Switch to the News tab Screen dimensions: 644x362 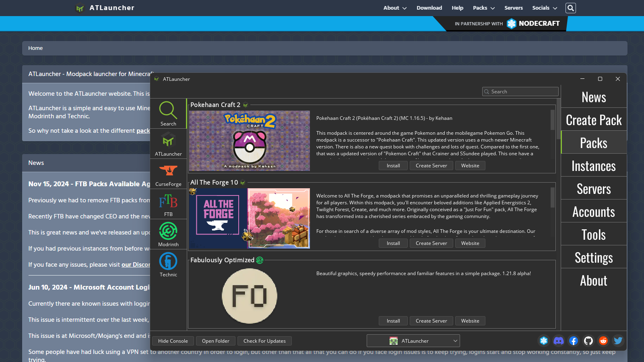pos(594,97)
